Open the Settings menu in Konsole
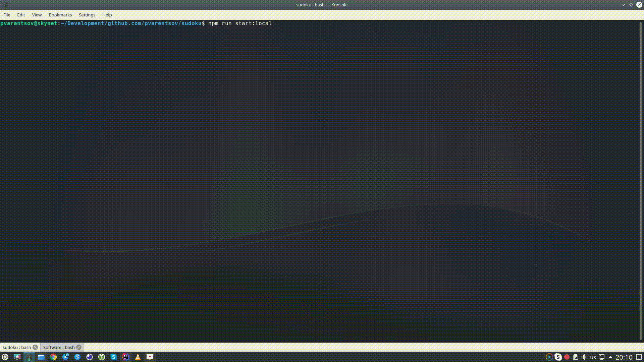 click(87, 15)
